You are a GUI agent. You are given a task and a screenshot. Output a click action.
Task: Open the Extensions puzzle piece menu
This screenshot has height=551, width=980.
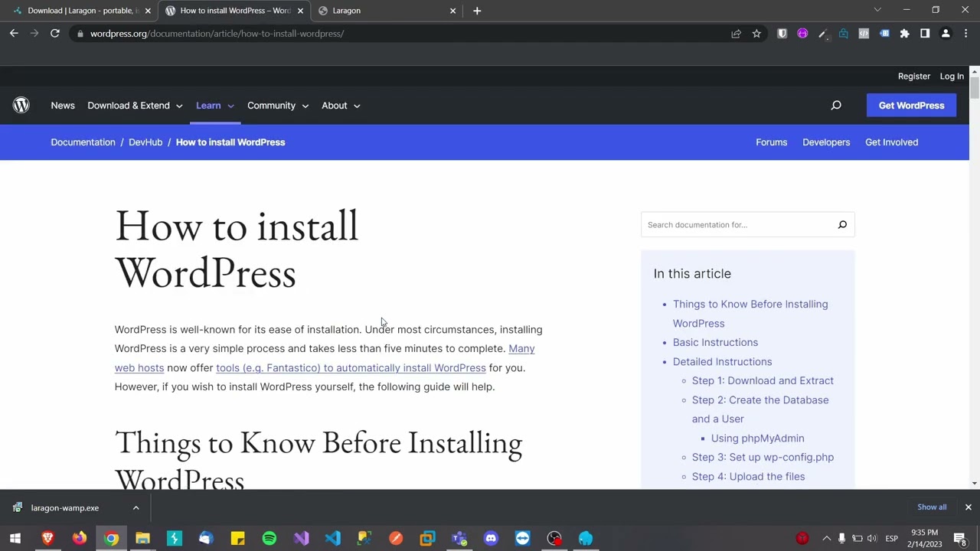[904, 34]
